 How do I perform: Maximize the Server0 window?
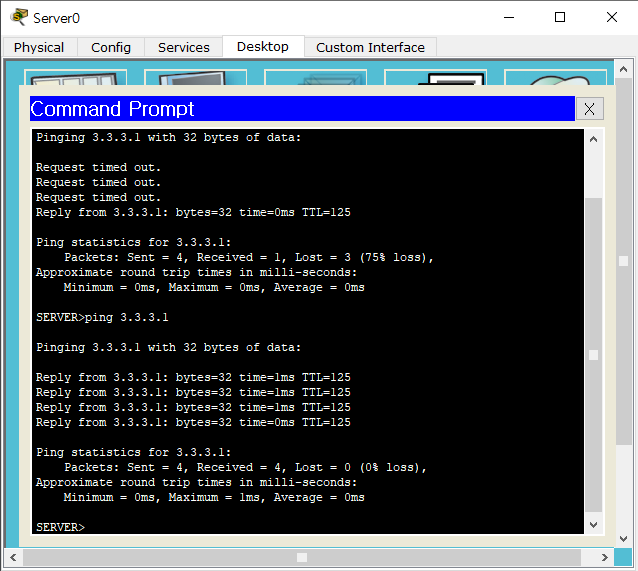[x=560, y=17]
